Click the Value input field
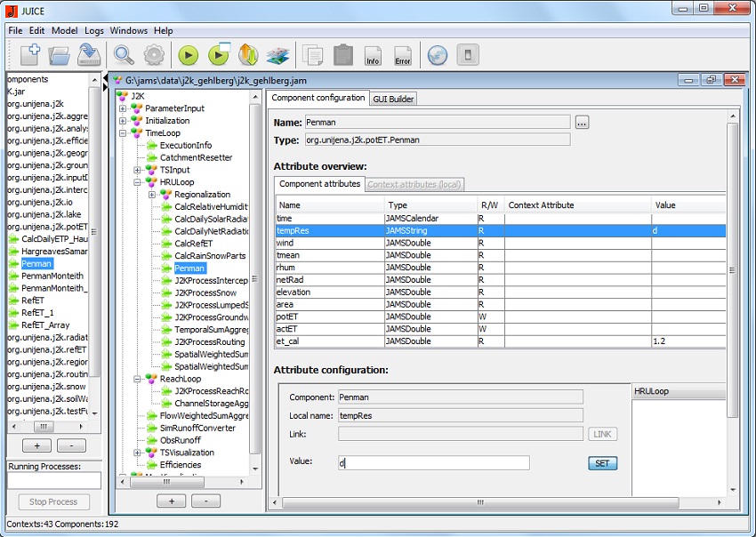 [x=433, y=463]
